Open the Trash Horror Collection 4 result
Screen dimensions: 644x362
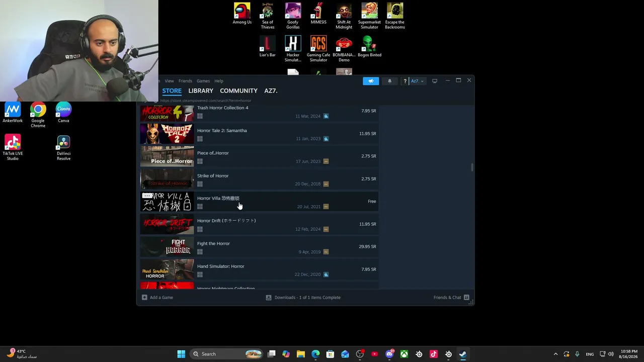coord(259,112)
